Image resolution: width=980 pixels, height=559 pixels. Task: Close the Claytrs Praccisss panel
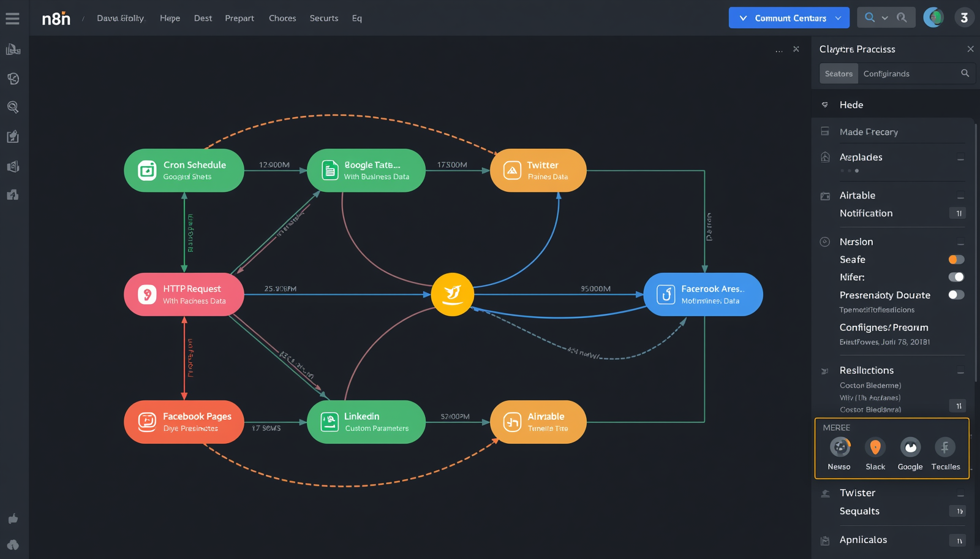pyautogui.click(x=970, y=49)
